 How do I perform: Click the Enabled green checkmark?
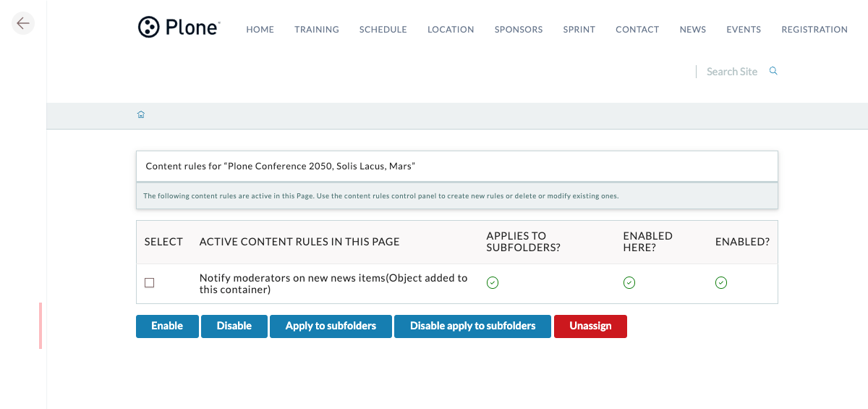click(721, 282)
